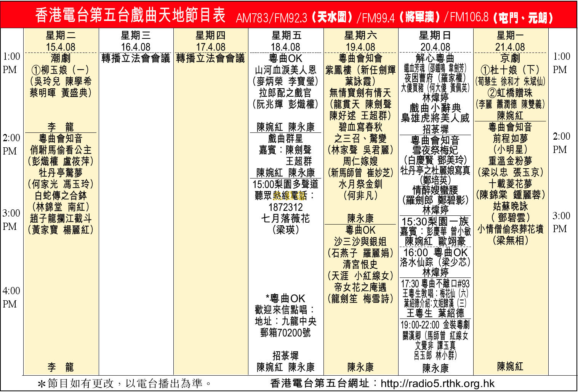578x392 pixels.
Task: Select the 星期二 15.4.08 column header
Action: [61, 41]
